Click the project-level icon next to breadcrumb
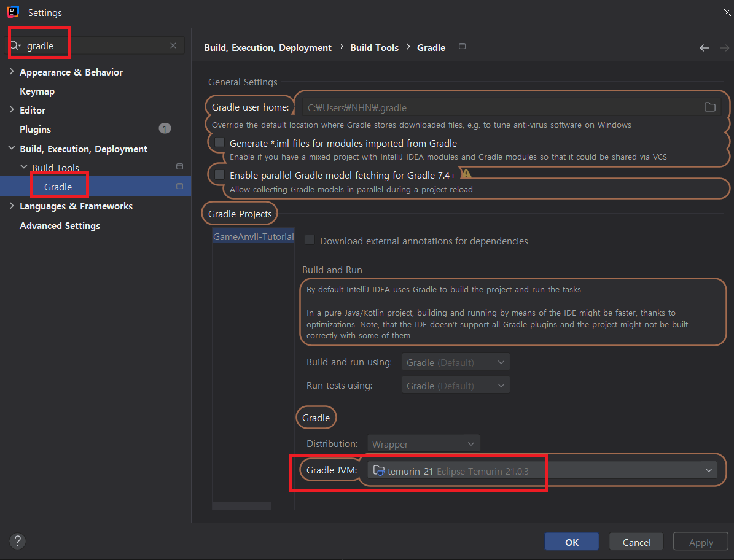The image size is (734, 560). [x=463, y=47]
